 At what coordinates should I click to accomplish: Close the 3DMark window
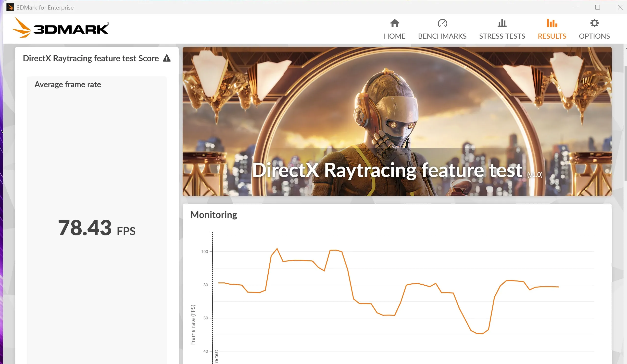pos(620,7)
